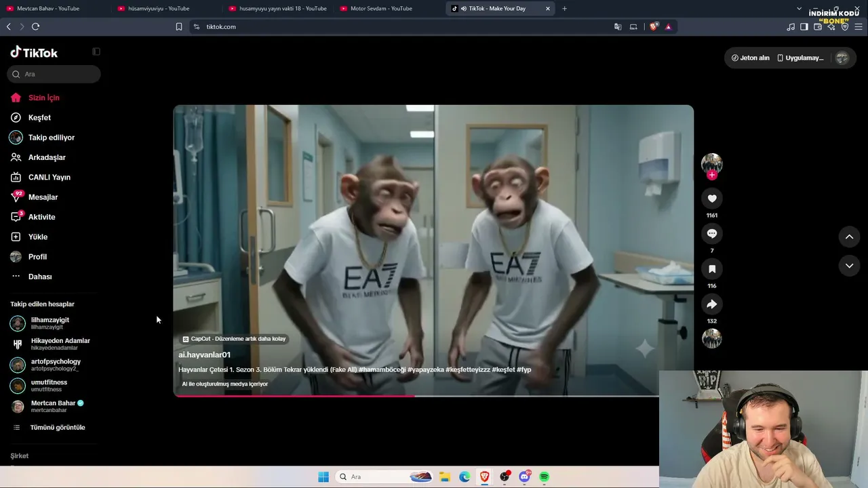
Task: Like the video with the heart icon
Action: [711, 199]
